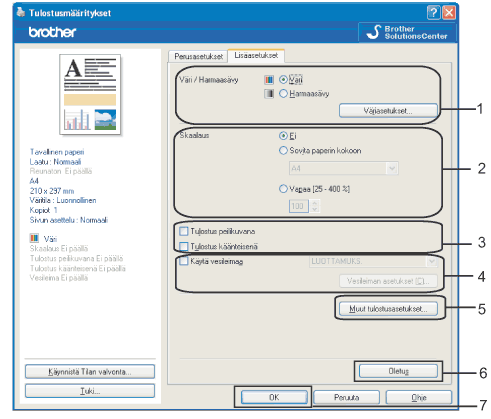Check the Käytä vesileimaa box
This screenshot has width=491, height=419.
tap(184, 261)
